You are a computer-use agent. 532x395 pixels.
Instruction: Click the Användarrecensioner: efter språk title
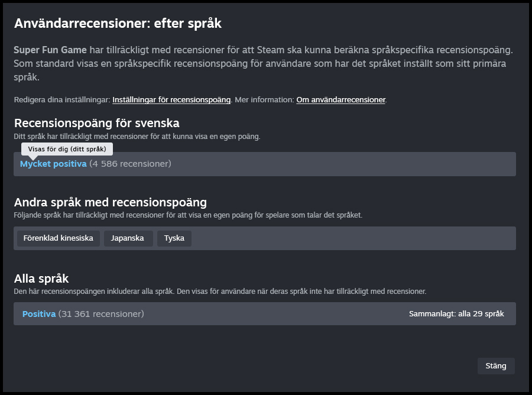[x=118, y=24]
